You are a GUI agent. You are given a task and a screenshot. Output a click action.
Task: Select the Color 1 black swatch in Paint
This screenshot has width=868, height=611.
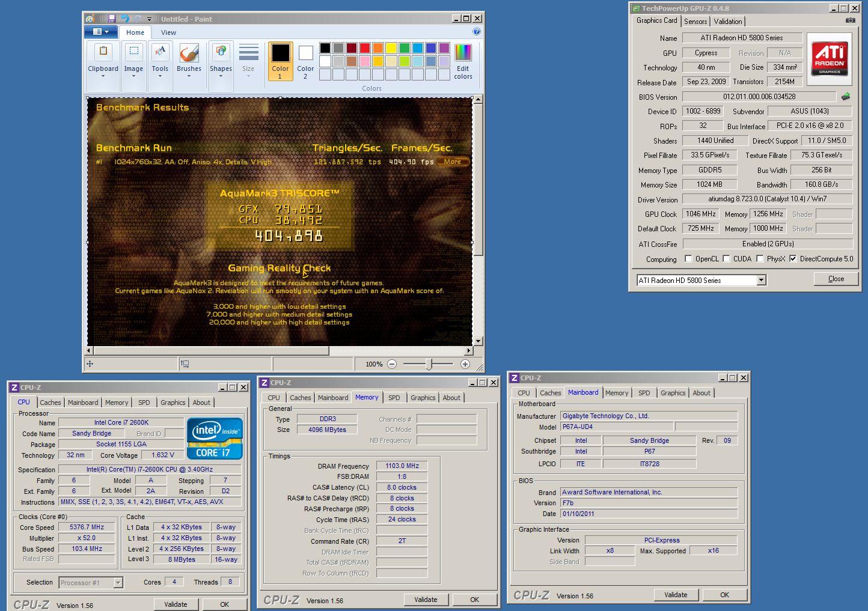(x=280, y=61)
